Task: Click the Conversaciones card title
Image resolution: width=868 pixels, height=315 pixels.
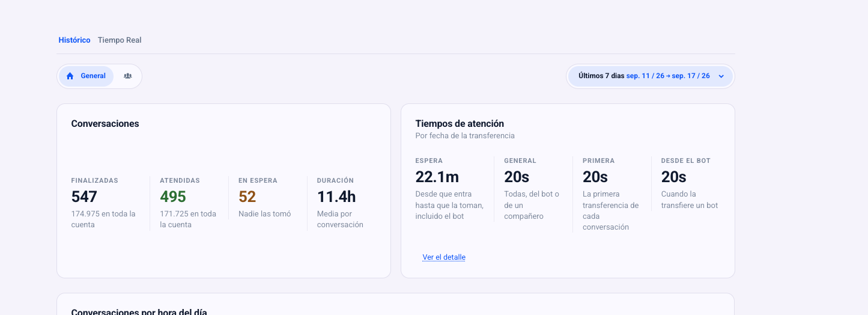Action: (105, 124)
